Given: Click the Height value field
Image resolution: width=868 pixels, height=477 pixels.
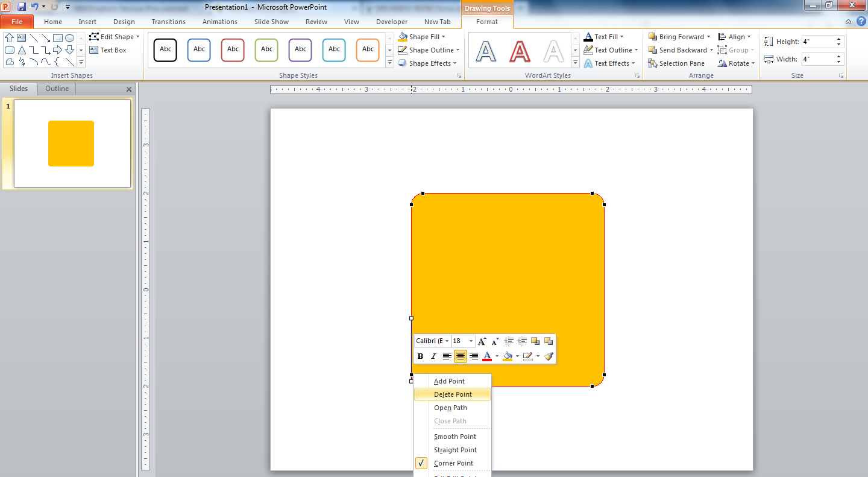Looking at the screenshot, I should [x=818, y=42].
